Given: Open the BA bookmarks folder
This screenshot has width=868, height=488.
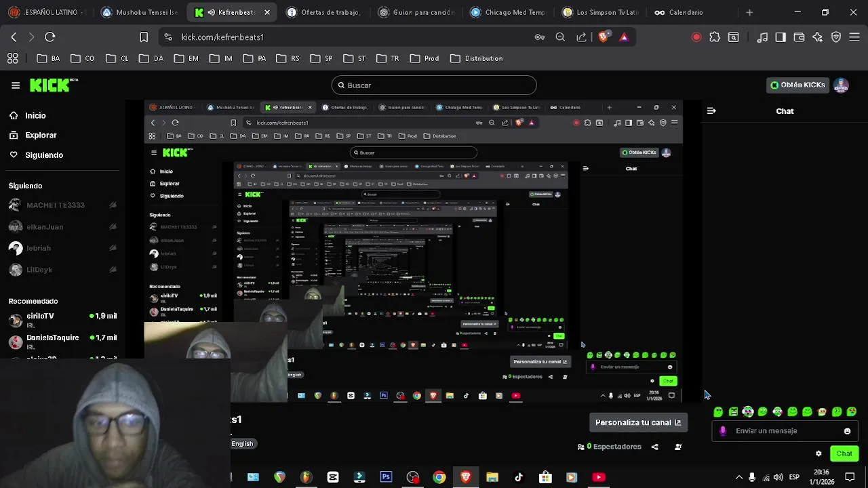Looking at the screenshot, I should tap(49, 59).
